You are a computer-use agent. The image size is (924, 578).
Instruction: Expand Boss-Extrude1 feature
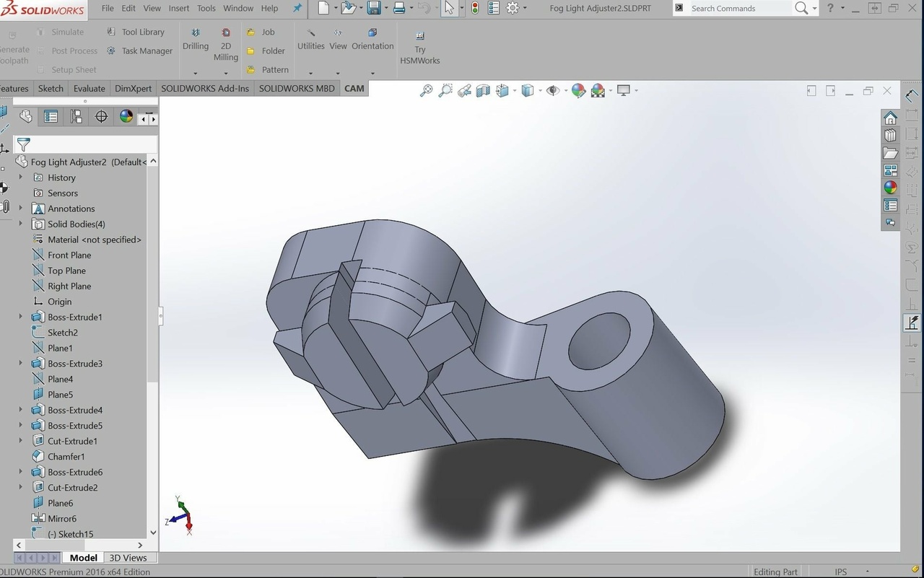(x=20, y=317)
